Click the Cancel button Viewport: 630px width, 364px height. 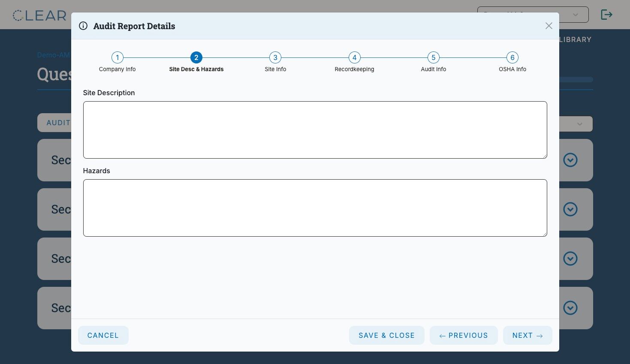click(x=103, y=335)
